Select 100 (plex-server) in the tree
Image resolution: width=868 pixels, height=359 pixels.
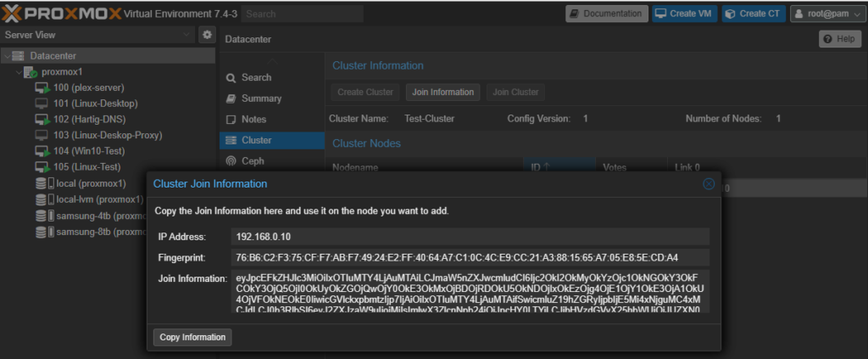(x=88, y=87)
